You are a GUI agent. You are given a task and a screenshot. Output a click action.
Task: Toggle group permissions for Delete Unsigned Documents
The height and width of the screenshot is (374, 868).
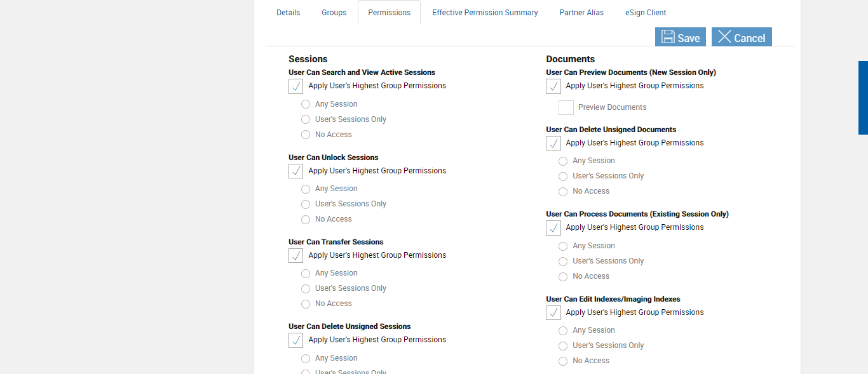click(x=553, y=143)
